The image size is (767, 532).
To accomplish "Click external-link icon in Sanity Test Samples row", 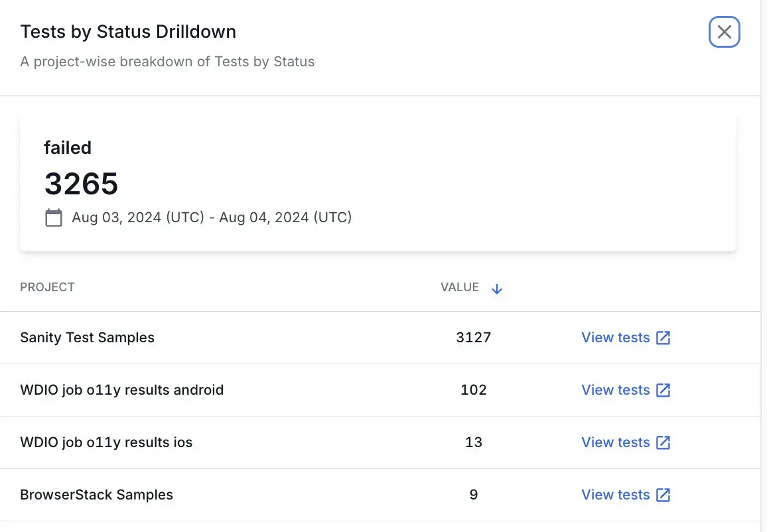I will [663, 338].
